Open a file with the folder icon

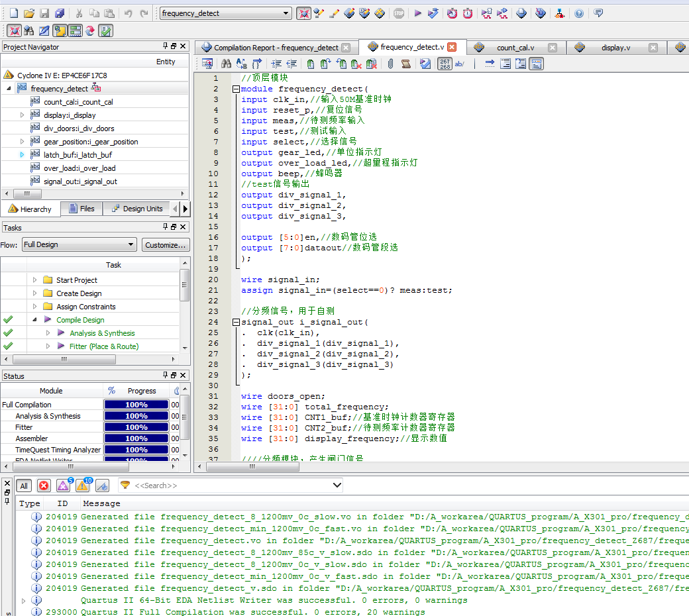click(29, 13)
